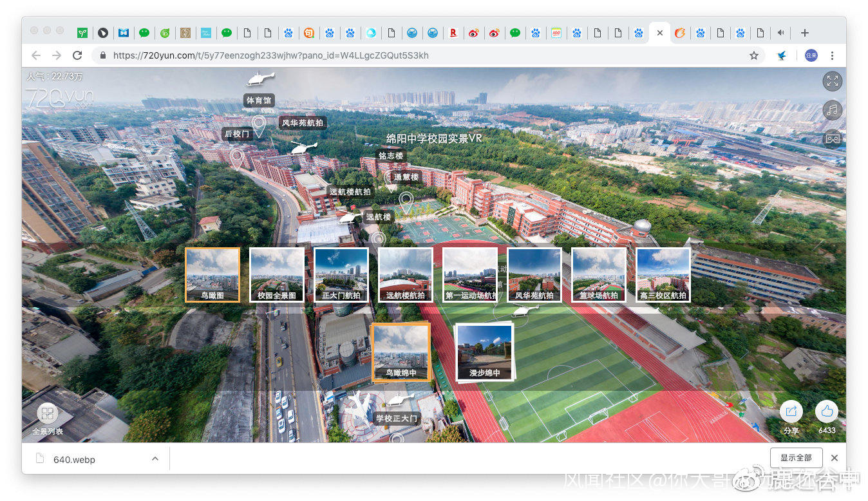Open the 鸟瞰绵中 scene group
The height and width of the screenshot is (501, 868).
click(401, 352)
